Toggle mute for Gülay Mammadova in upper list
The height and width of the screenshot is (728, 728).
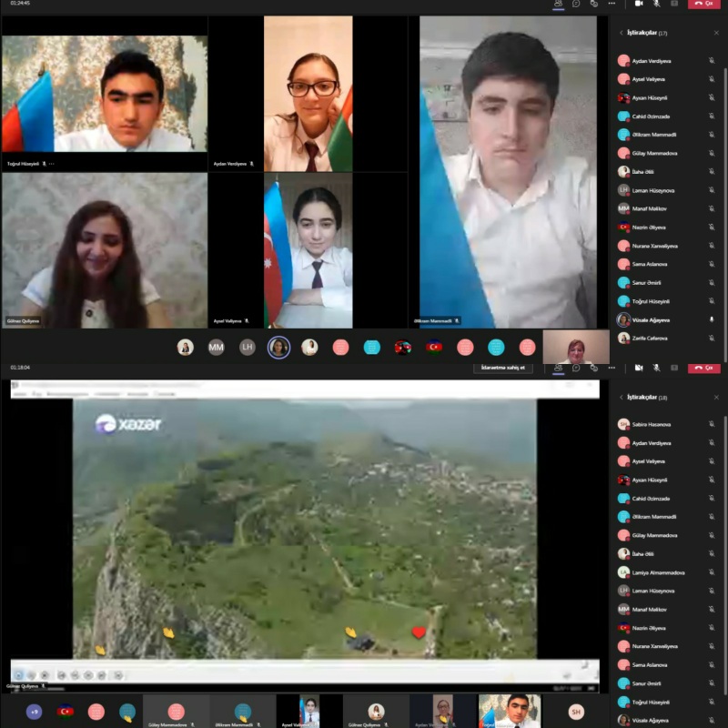point(712,153)
